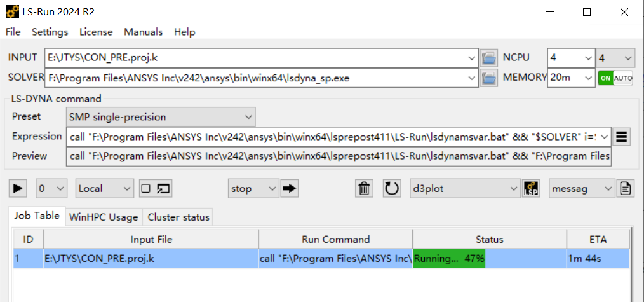Click the ETA column header
Viewport: 644px width, 302px height.
[598, 239]
